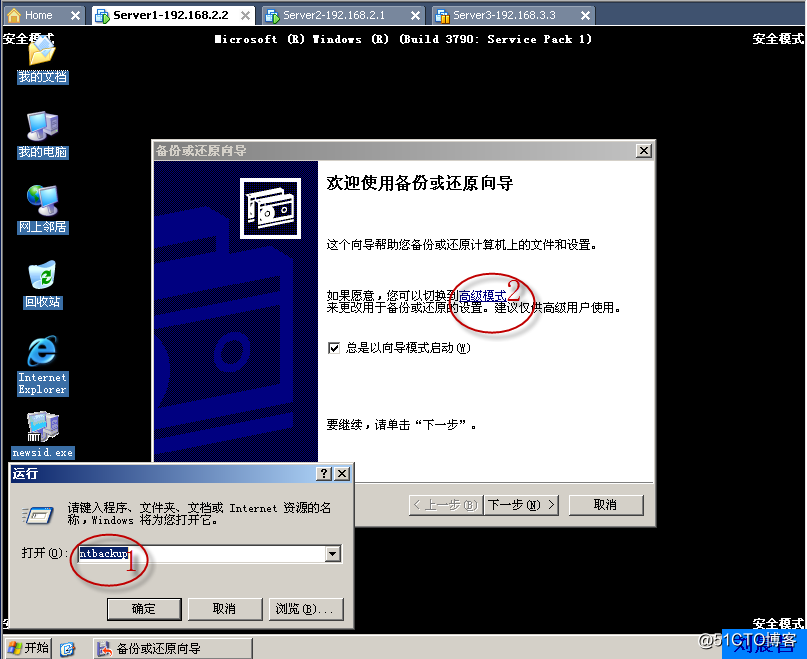Click the Cancel button in the wizard
Viewport: 807px width, 659px height.
[606, 505]
